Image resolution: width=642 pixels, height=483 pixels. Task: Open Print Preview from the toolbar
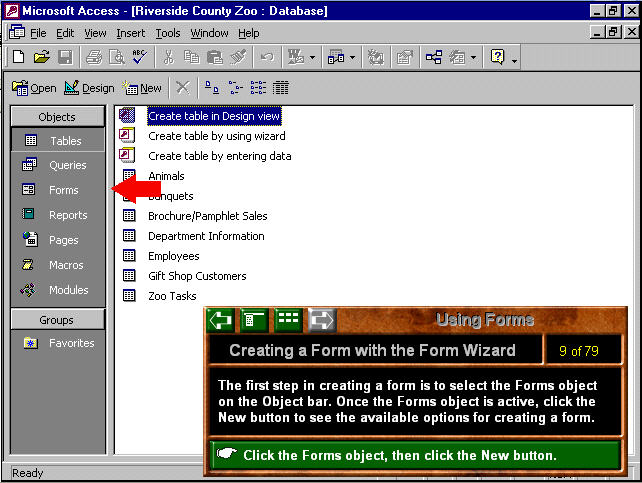tap(117, 56)
